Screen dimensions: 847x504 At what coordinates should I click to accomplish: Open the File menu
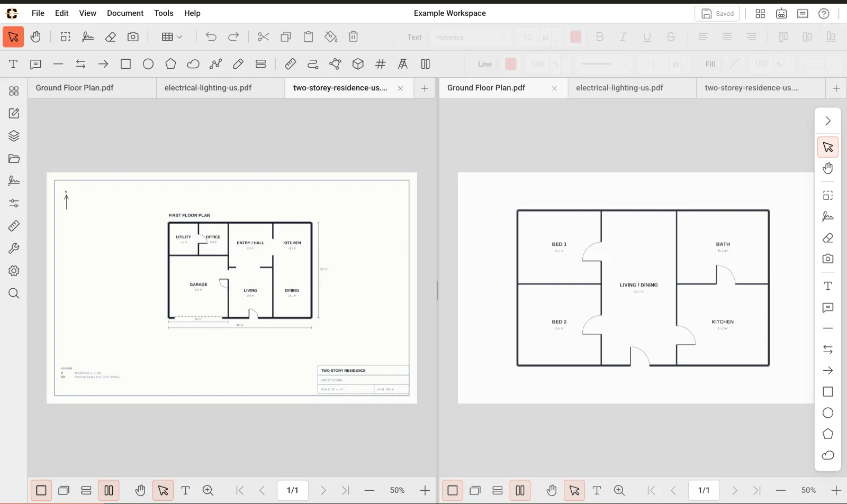click(x=38, y=13)
